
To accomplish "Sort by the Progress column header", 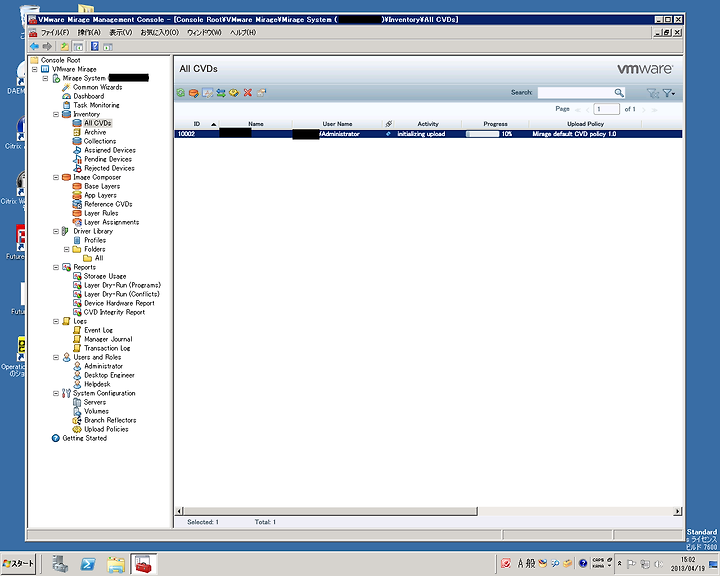I will click(x=495, y=124).
